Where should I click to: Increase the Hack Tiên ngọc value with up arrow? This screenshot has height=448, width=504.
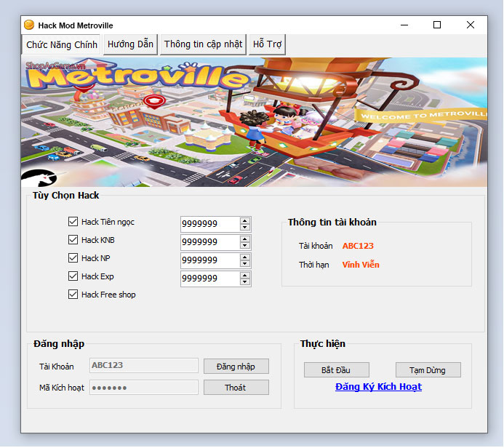(245, 221)
